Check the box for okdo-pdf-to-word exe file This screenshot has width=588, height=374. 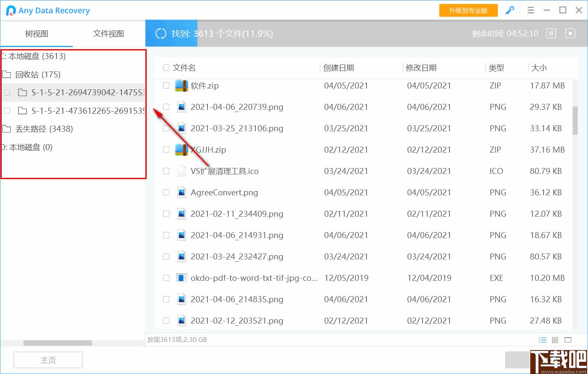[x=166, y=278]
